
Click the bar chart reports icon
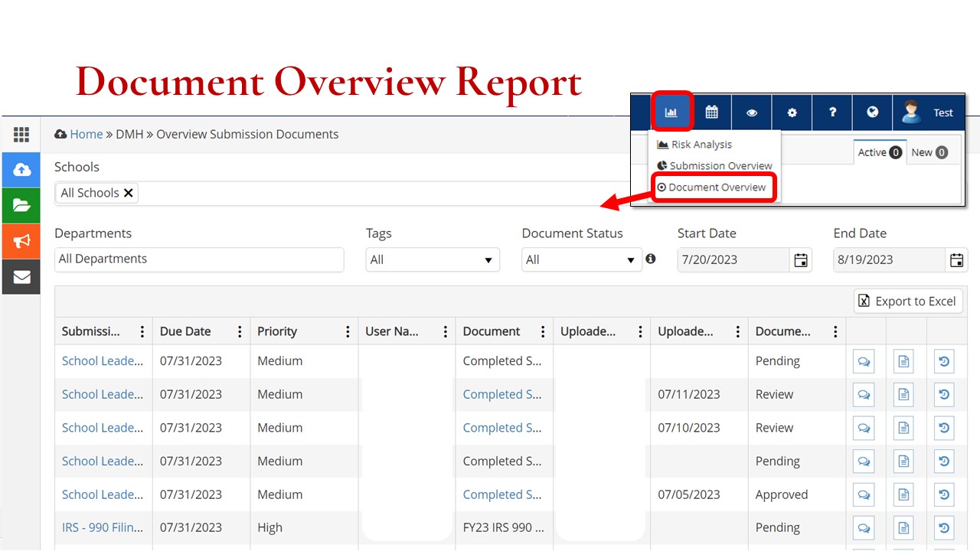[671, 112]
